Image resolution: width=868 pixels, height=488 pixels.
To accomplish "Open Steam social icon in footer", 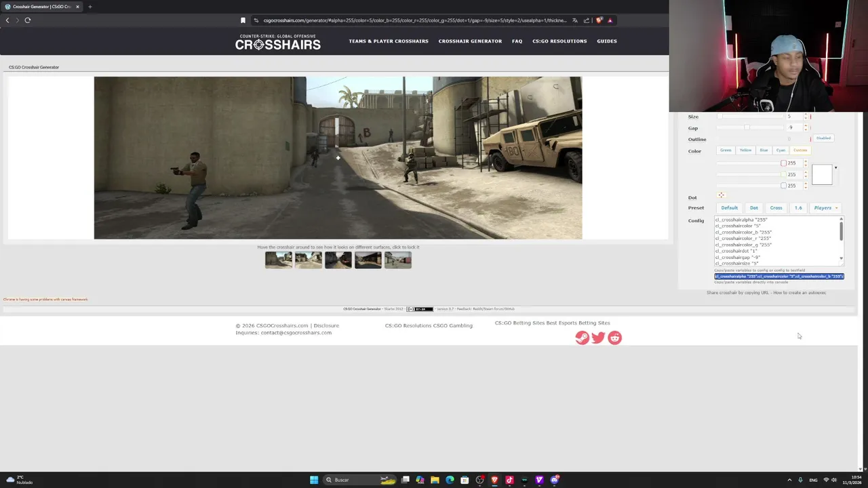I will coord(582,338).
